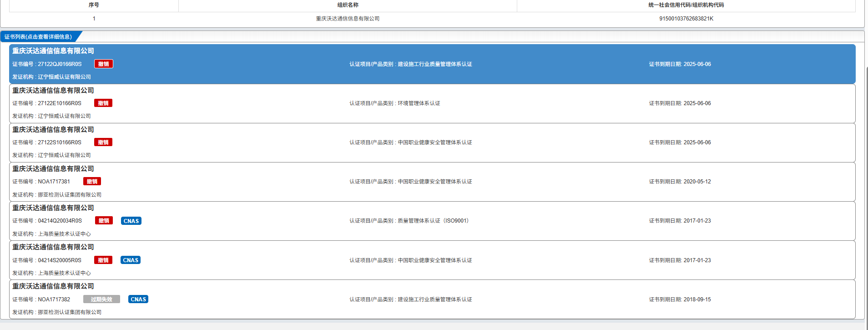The width and height of the screenshot is (868, 330).
Task: Select the 证书列表(点击查看详细信息) tab header
Action: (x=38, y=36)
